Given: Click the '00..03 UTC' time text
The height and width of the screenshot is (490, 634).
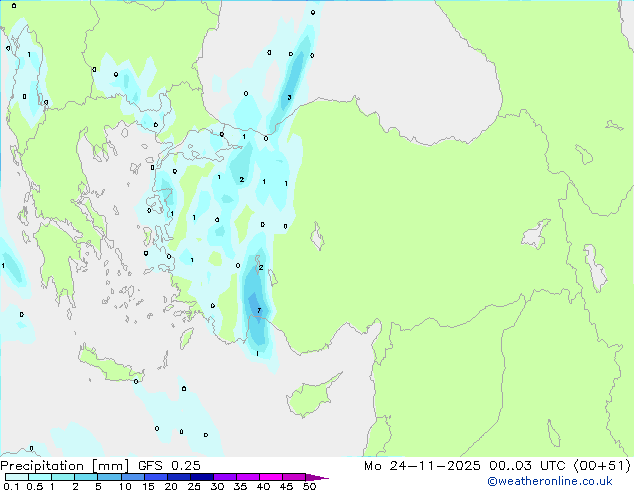Looking at the screenshot, I should point(527,466).
